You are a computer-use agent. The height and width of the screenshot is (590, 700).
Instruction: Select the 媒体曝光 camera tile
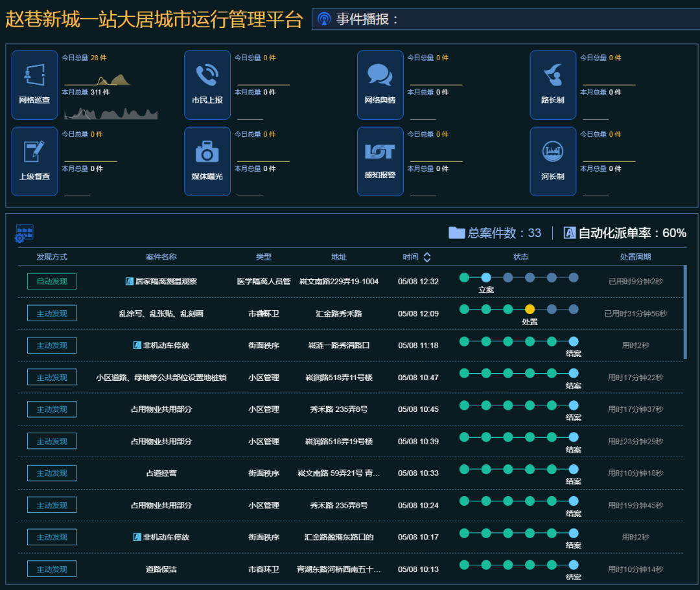click(x=207, y=161)
